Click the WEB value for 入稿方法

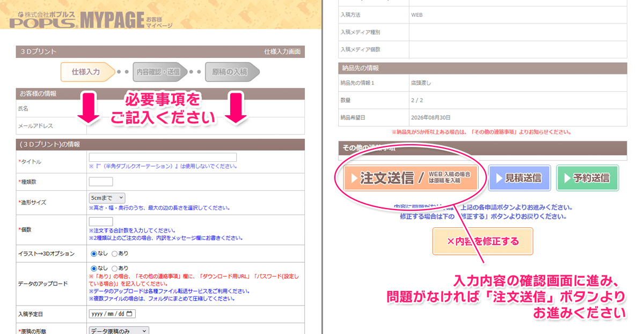(417, 15)
